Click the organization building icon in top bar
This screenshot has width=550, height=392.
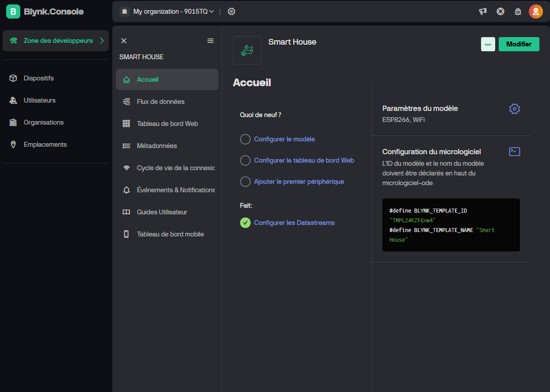point(124,11)
